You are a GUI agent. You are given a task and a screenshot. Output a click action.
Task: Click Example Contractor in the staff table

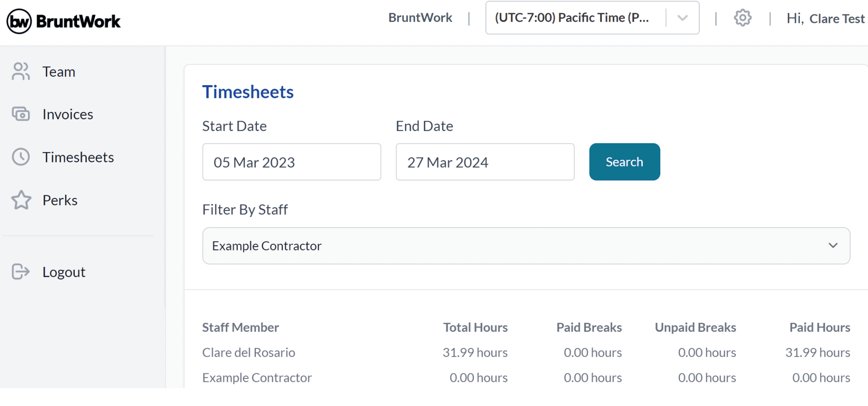pyautogui.click(x=257, y=377)
